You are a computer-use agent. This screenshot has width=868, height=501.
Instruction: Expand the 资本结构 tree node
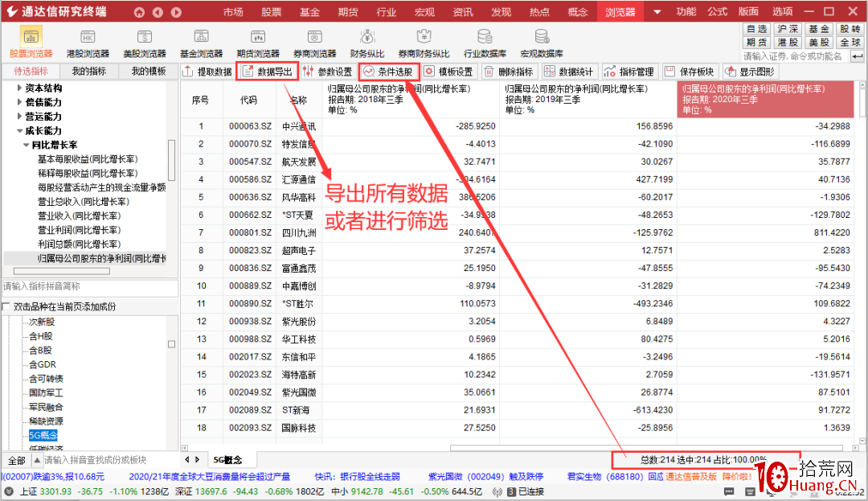[x=19, y=88]
